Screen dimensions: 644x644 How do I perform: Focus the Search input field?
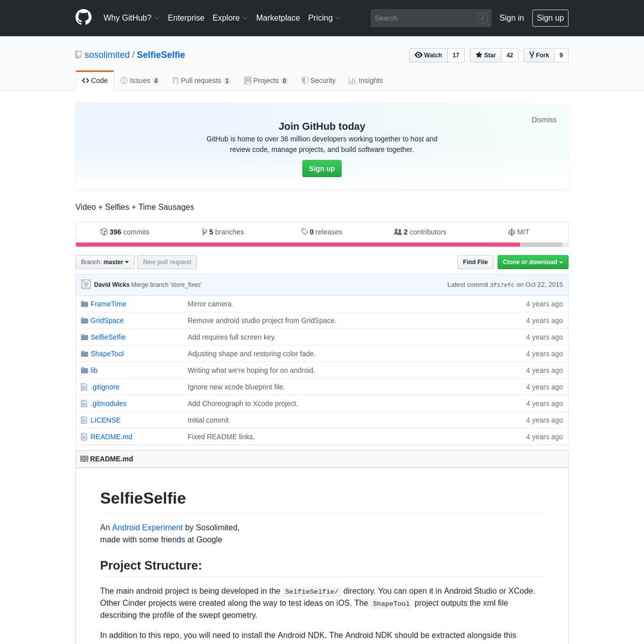pos(431,18)
